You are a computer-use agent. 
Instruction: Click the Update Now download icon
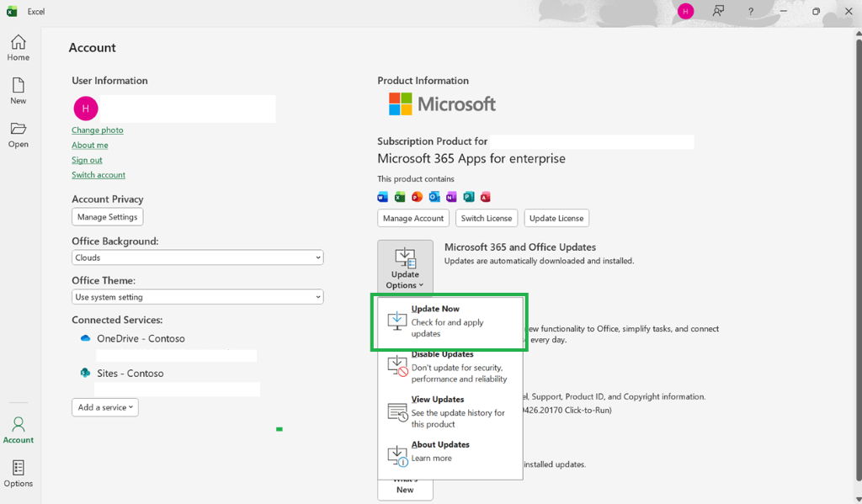[397, 321]
